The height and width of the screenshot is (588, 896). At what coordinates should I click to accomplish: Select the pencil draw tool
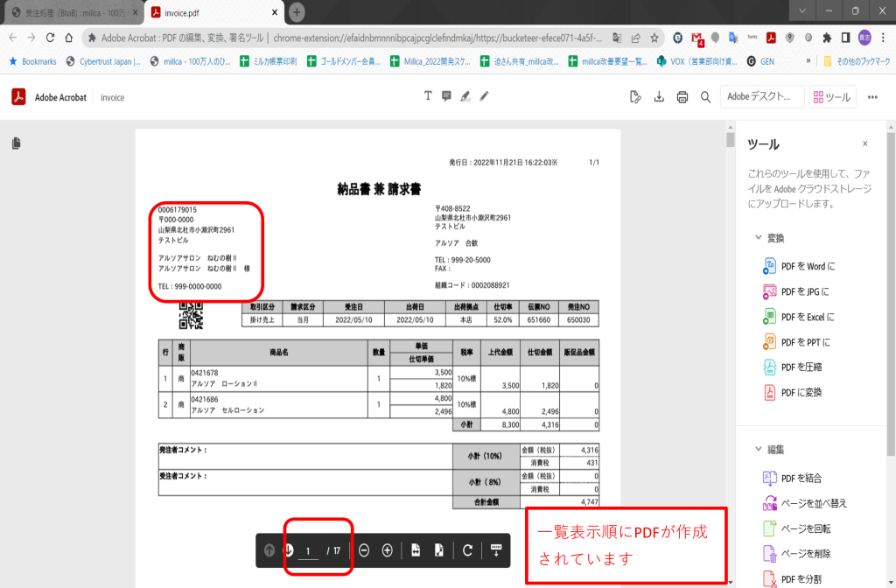click(x=484, y=96)
